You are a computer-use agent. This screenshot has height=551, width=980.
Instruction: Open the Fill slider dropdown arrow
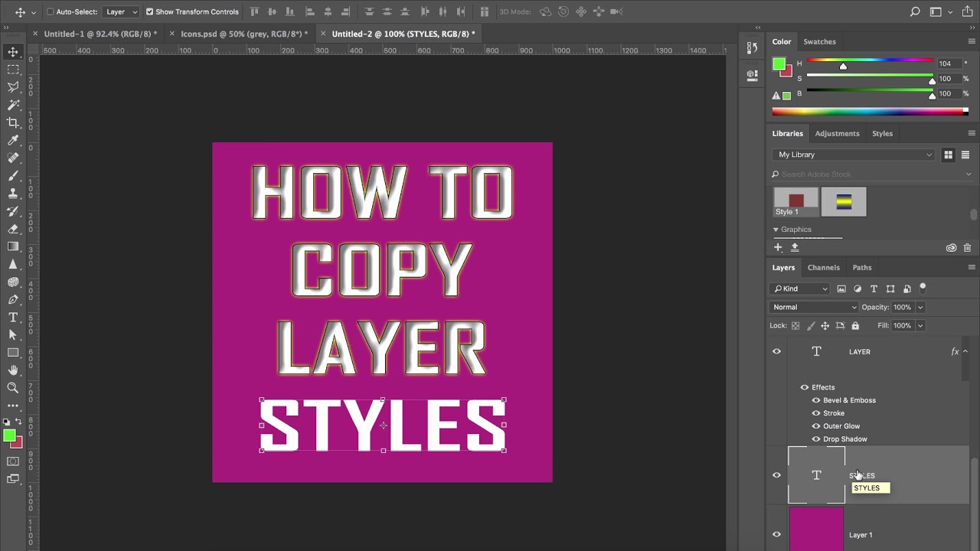click(x=920, y=325)
